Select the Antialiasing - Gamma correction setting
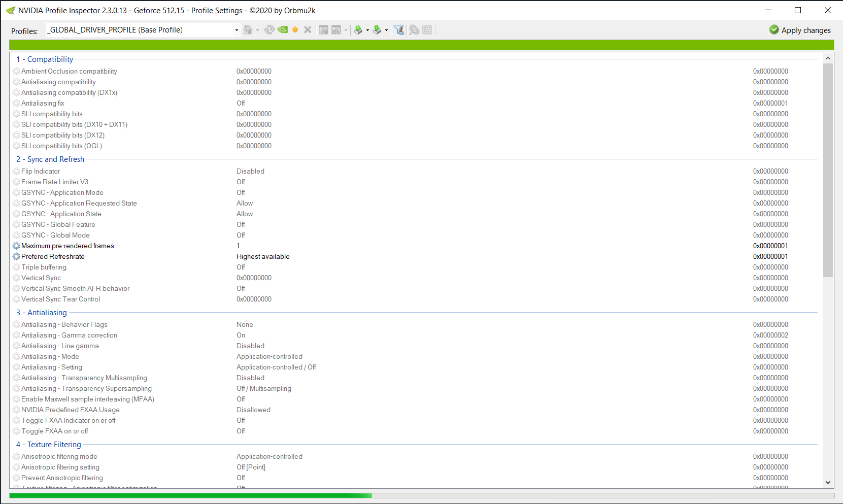The width and height of the screenshot is (843, 504). click(x=69, y=335)
